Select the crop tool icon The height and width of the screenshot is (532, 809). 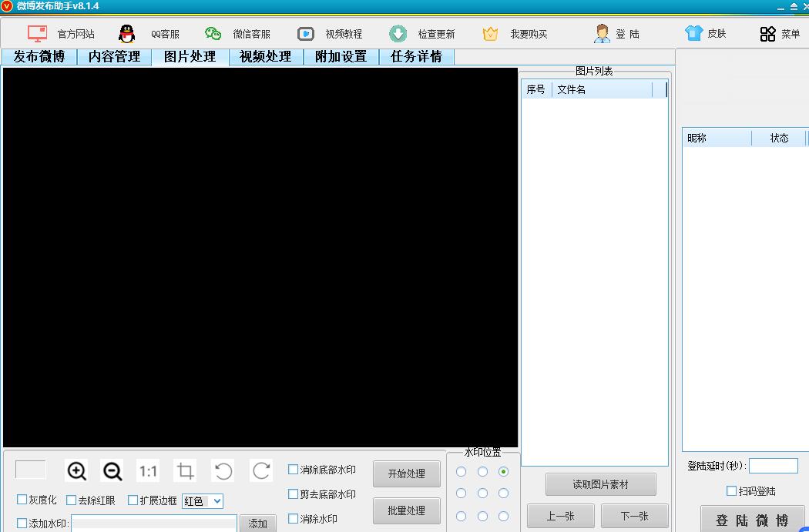185,471
